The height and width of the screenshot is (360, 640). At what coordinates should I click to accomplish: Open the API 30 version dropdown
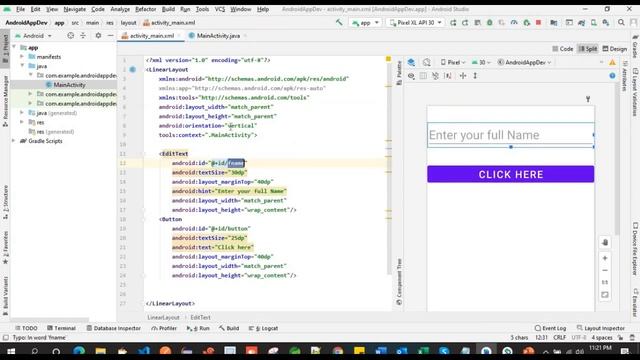tap(482, 62)
